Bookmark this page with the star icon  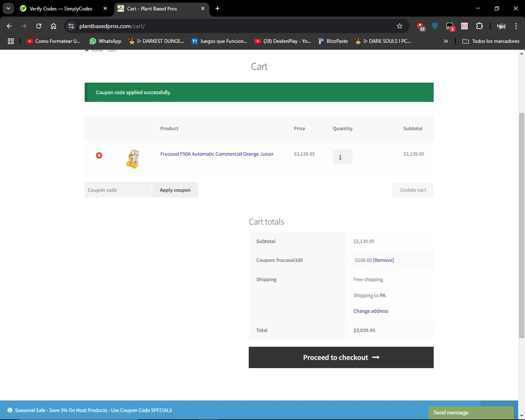pos(400,26)
